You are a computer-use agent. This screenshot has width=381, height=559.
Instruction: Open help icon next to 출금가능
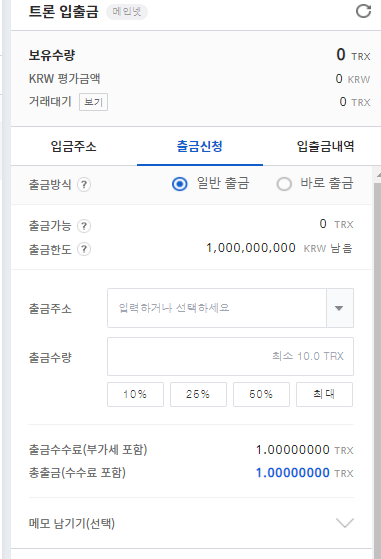[x=84, y=226]
